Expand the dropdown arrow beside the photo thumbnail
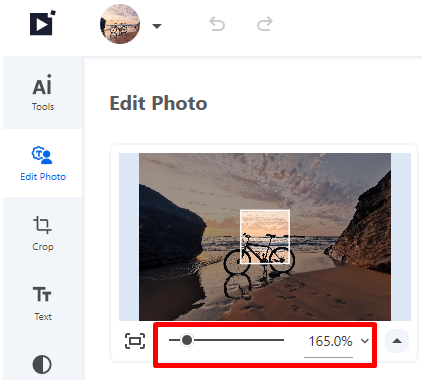Image resolution: width=422 pixels, height=380 pixels. (157, 26)
